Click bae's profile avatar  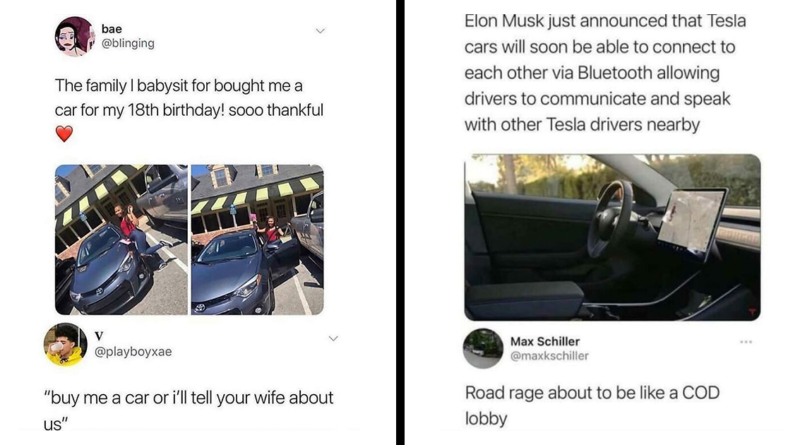point(74,37)
